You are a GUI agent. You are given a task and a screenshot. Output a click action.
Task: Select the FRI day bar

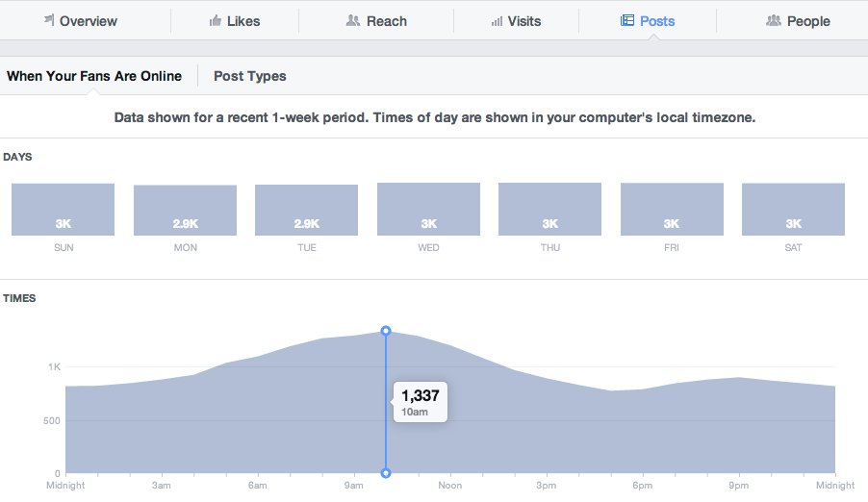click(x=672, y=210)
